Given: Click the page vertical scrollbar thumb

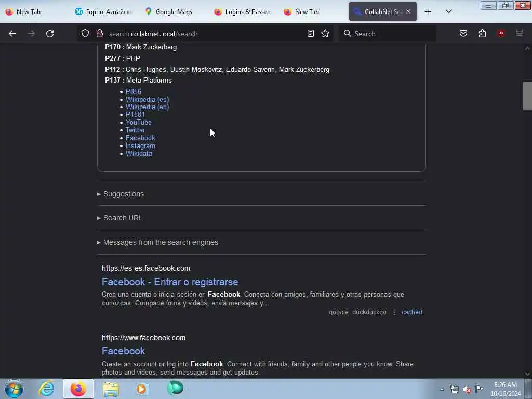Looking at the screenshot, I should pyautogui.click(x=527, y=96).
